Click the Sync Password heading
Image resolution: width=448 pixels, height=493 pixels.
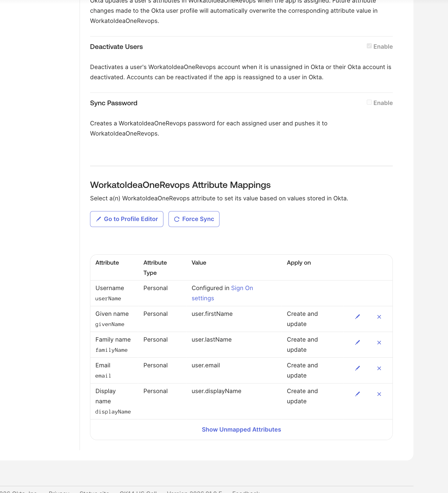(114, 103)
